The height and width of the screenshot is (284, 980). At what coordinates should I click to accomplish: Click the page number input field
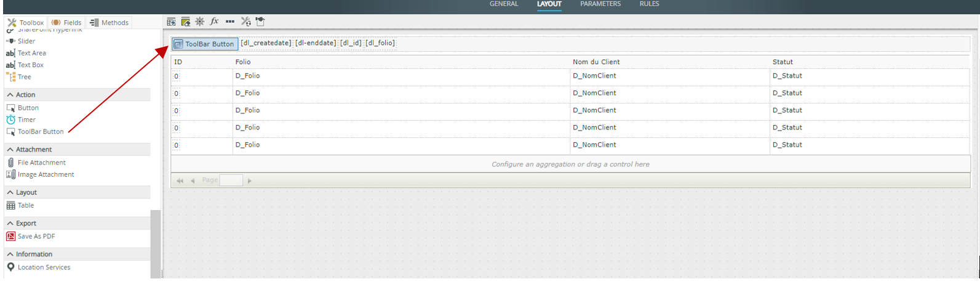(x=231, y=181)
